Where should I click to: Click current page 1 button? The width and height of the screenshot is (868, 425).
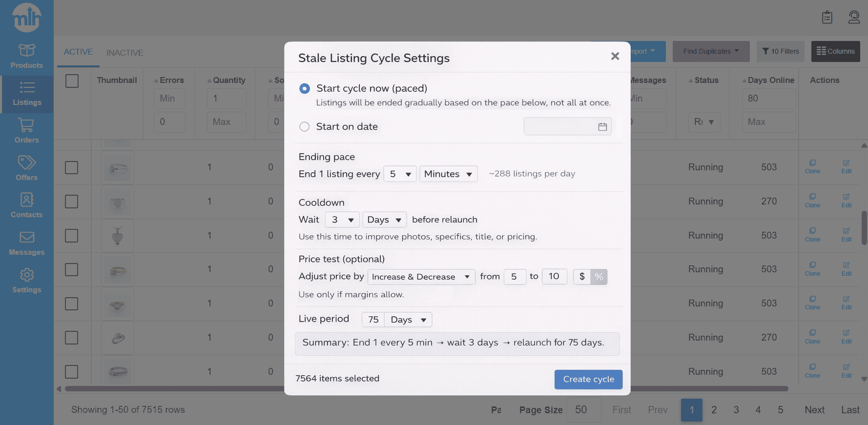coord(691,410)
